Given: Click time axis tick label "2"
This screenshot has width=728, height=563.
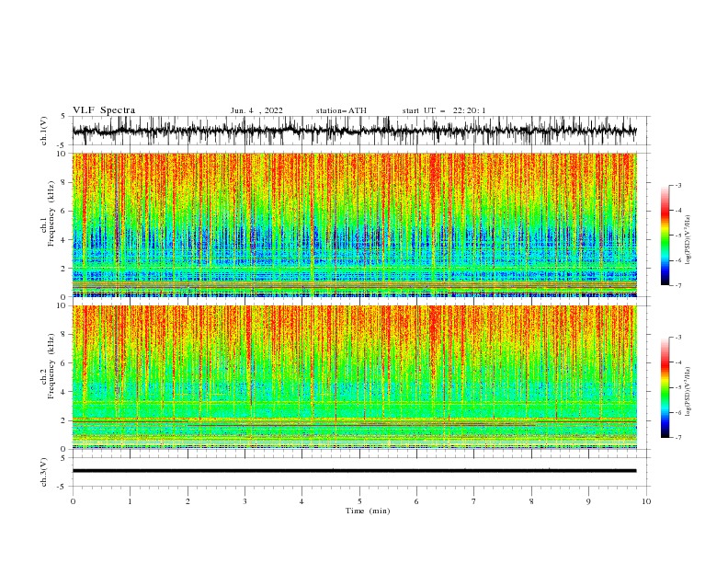Looking at the screenshot, I should pyautogui.click(x=188, y=501).
